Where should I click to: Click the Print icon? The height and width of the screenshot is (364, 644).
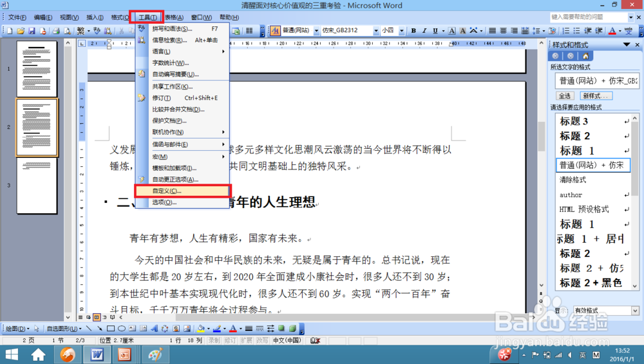56,31
